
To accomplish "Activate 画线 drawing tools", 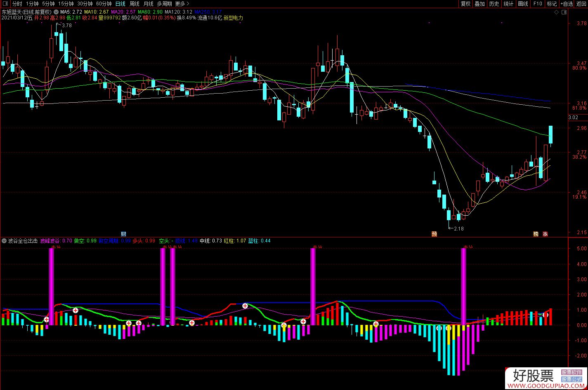I will [523, 4].
